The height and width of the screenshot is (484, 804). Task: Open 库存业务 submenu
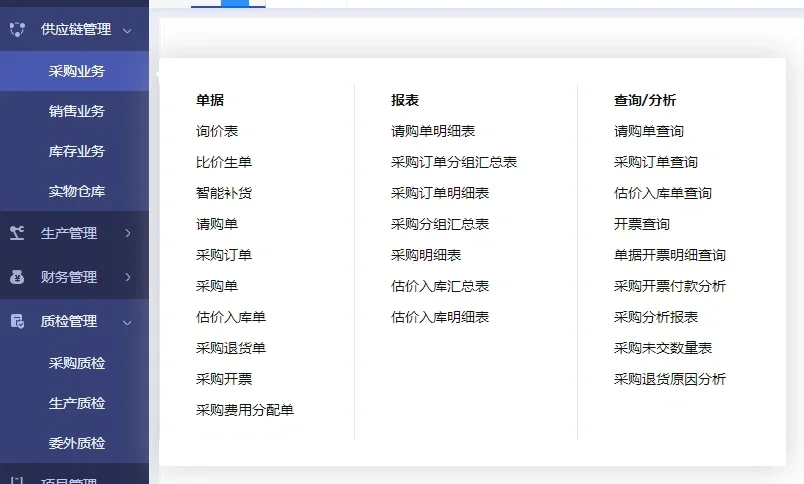[x=76, y=151]
